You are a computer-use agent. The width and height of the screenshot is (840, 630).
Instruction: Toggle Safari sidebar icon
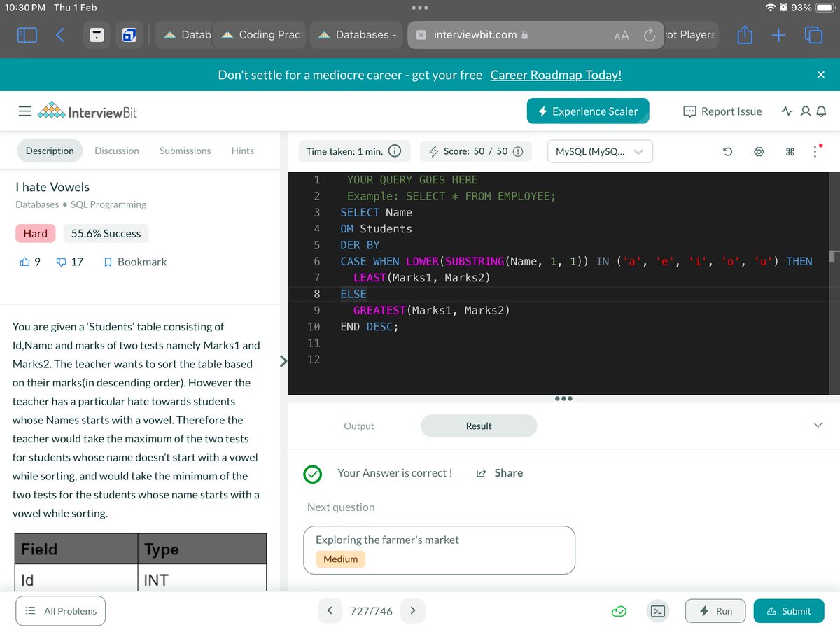click(x=28, y=35)
